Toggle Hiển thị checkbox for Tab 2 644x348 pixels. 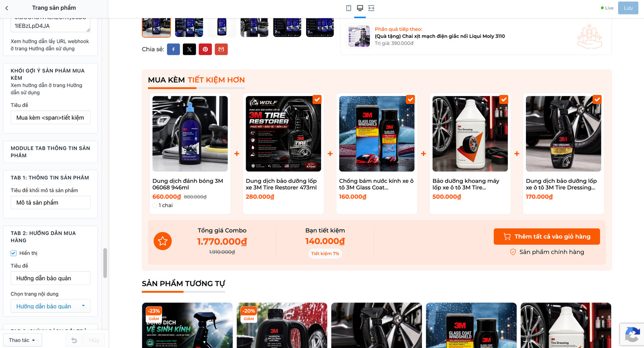[x=14, y=253]
